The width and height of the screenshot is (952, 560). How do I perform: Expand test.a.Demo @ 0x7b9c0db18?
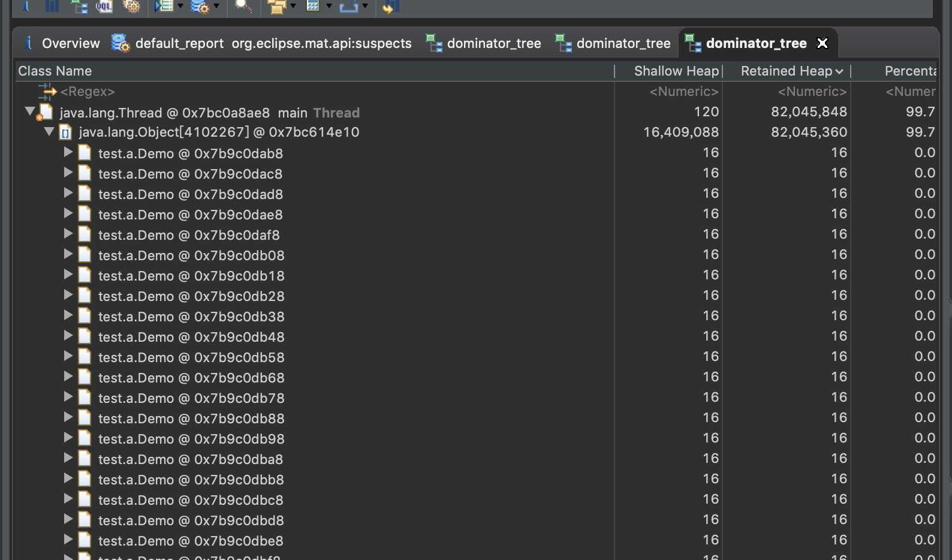tap(68, 275)
